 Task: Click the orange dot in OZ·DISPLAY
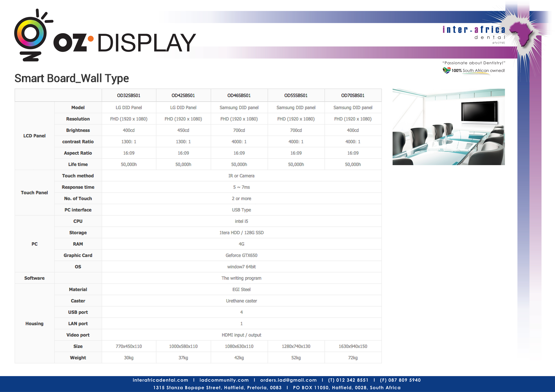pos(91,39)
